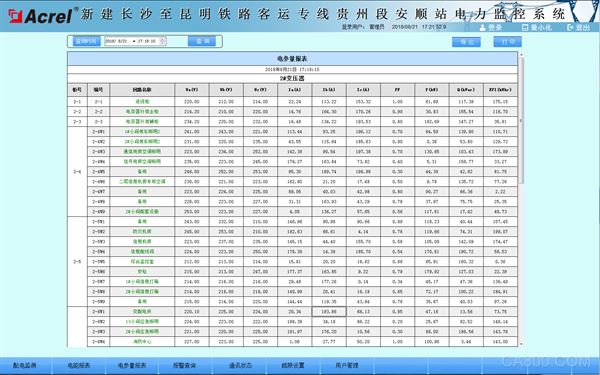This screenshot has height=375, width=600.
Task: Click the exit (退出) icon in header
Action: [x=570, y=27]
